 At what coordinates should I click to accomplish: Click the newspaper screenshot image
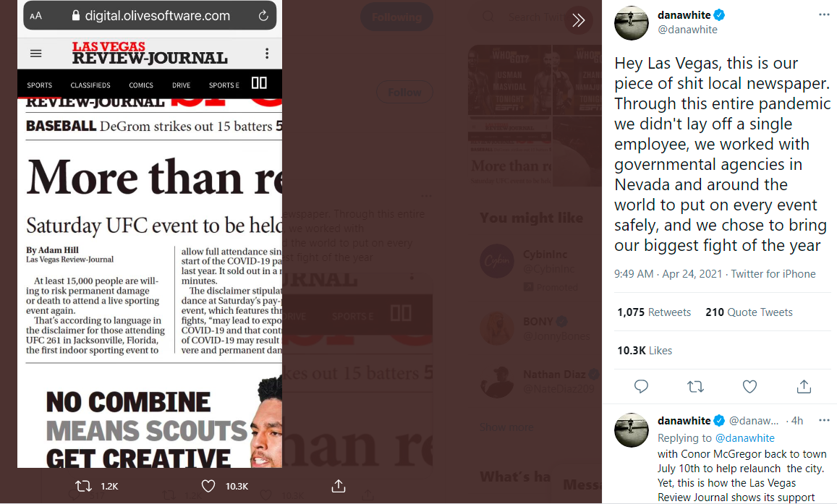pyautogui.click(x=150, y=234)
